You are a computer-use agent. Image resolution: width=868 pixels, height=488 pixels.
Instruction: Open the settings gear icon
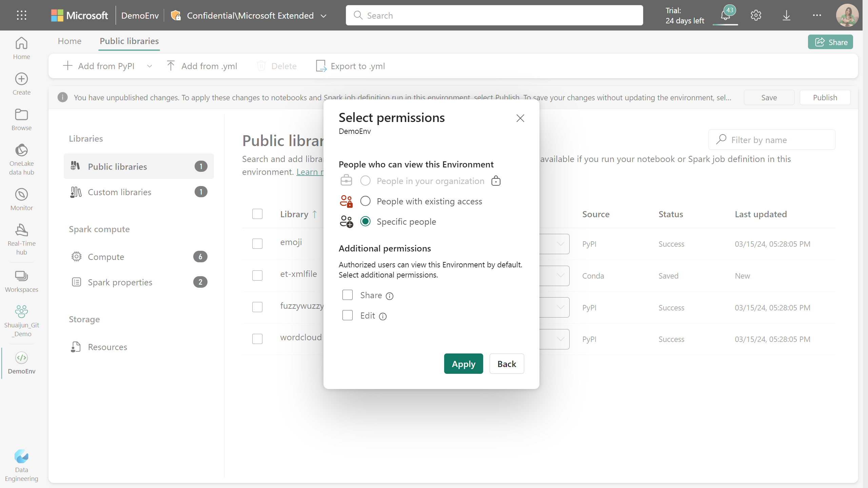pos(756,16)
